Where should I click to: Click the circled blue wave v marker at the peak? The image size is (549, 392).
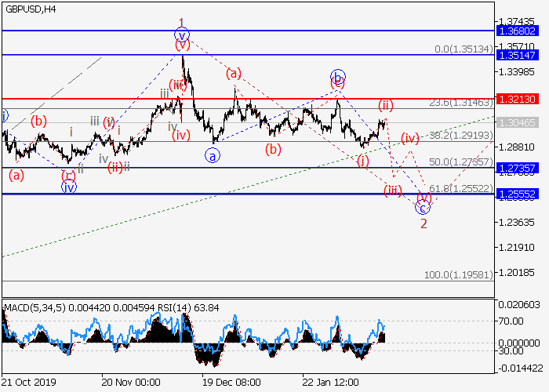[182, 35]
